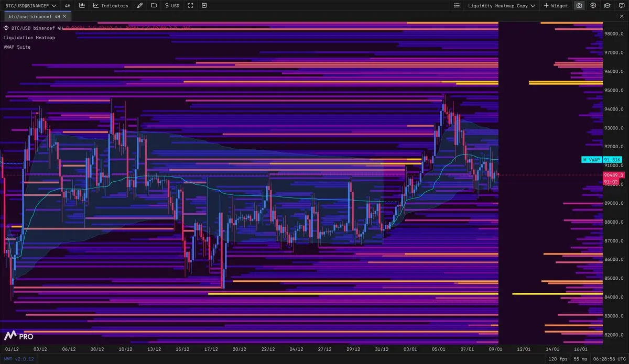Click the VWAP Suite indicator label
This screenshot has width=629, height=364.
click(17, 47)
